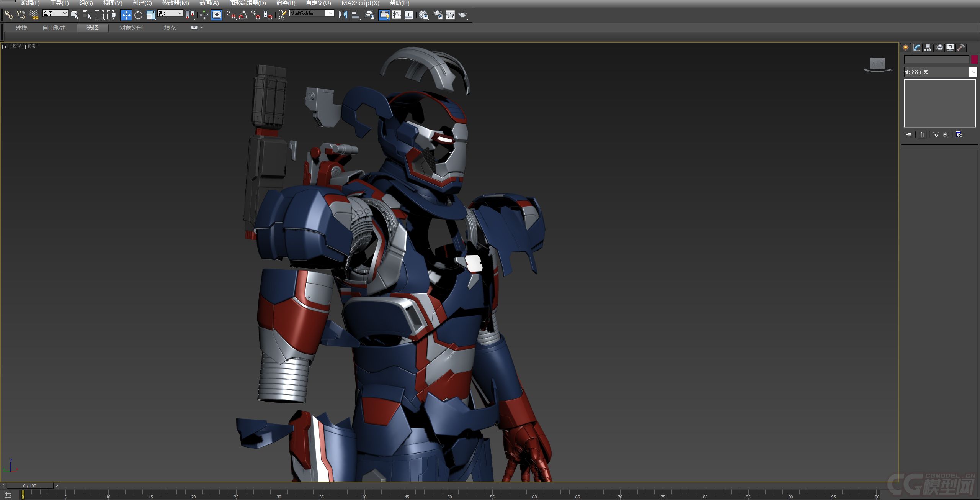Switch to the 建模 ribbon tab
Image resolution: width=980 pixels, height=500 pixels.
[21, 28]
